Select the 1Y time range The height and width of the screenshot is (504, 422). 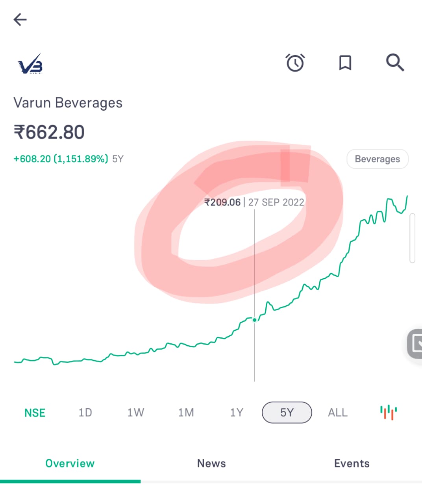[x=237, y=412]
